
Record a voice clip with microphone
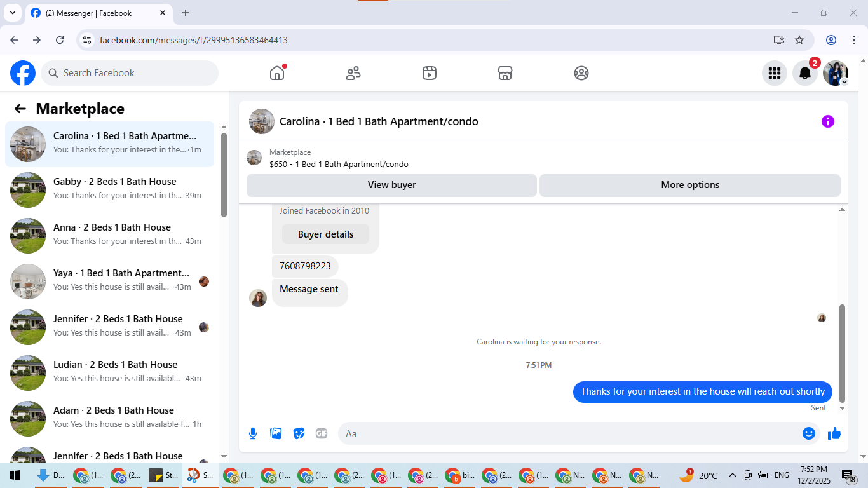(x=253, y=433)
